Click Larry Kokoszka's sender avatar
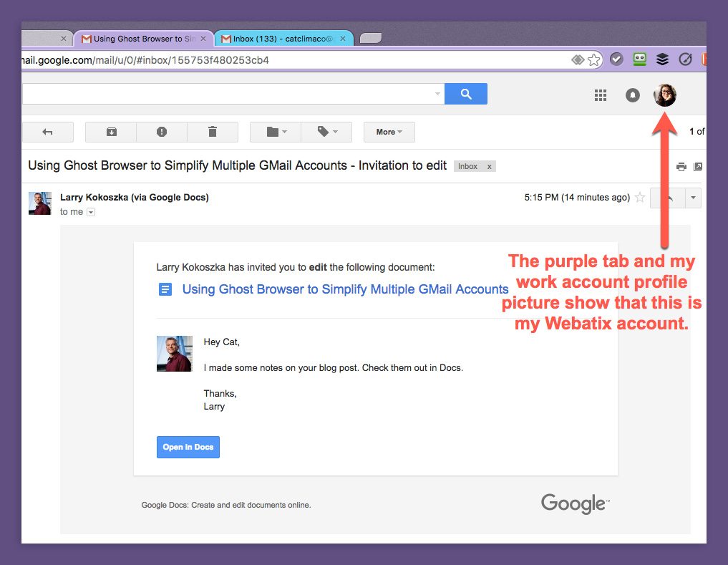 point(40,203)
